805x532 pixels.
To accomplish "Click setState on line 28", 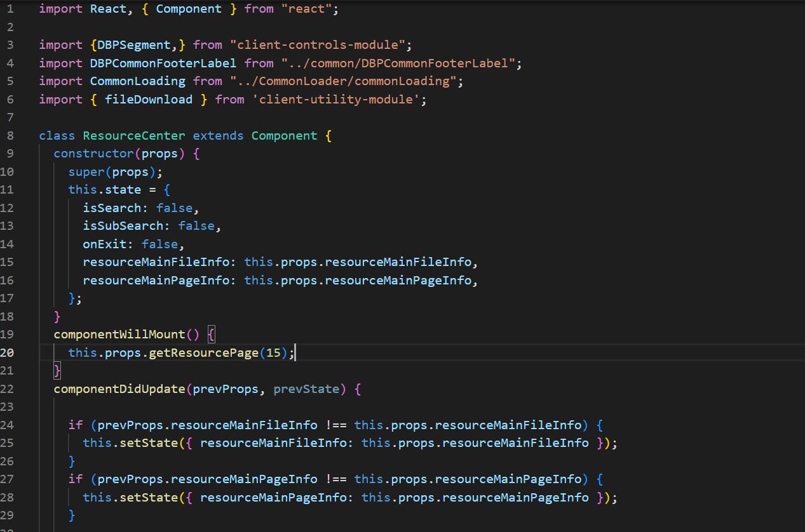I will [x=149, y=498].
